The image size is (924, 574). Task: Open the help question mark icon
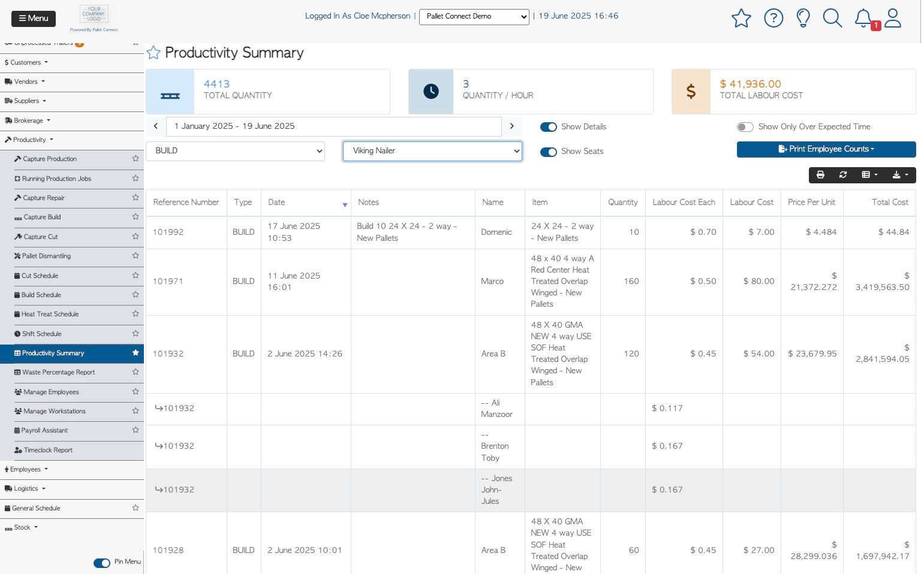(773, 18)
